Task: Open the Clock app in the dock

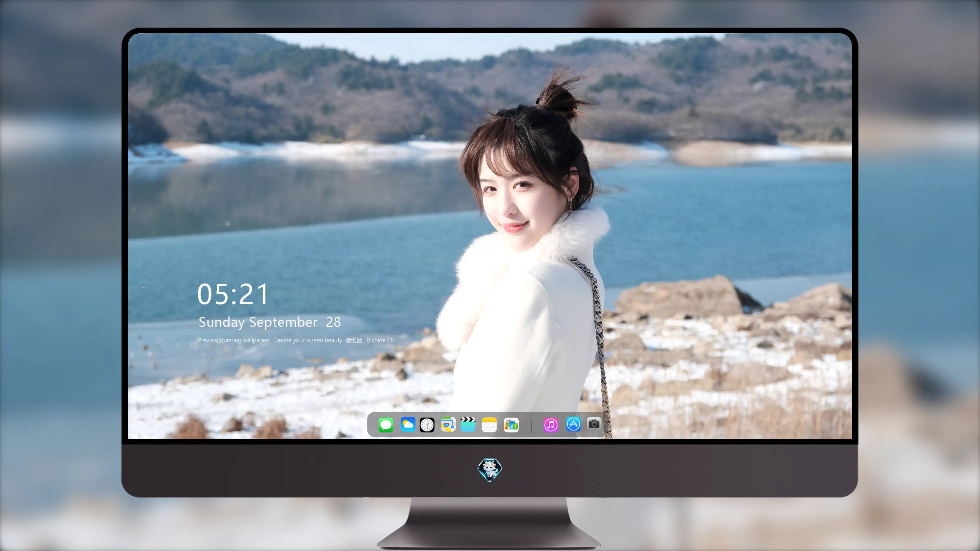Action: click(x=427, y=425)
